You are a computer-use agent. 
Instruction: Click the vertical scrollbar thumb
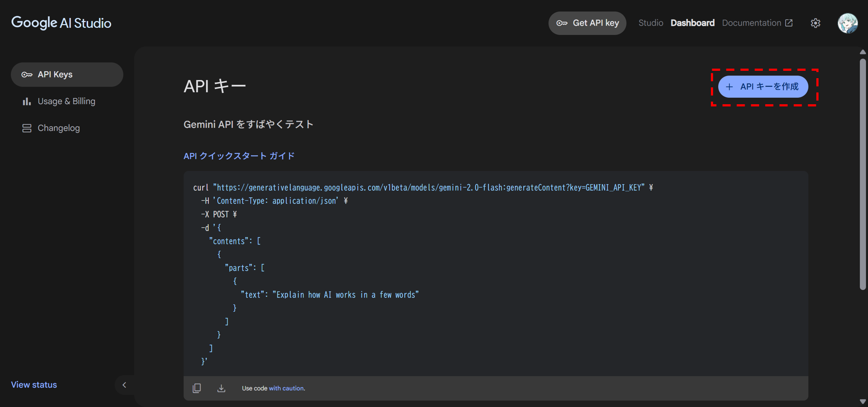point(863,174)
